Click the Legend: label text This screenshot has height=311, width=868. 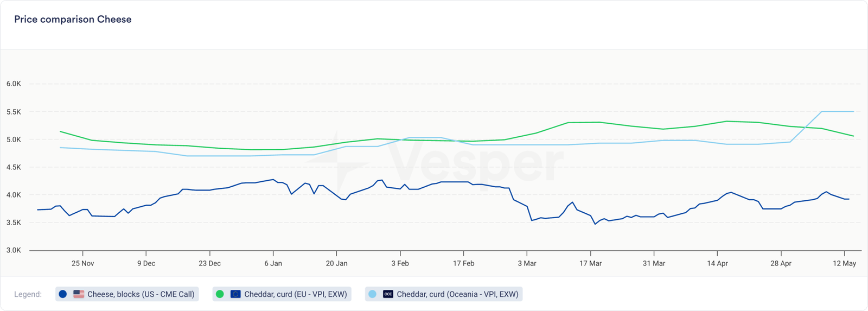tap(28, 294)
